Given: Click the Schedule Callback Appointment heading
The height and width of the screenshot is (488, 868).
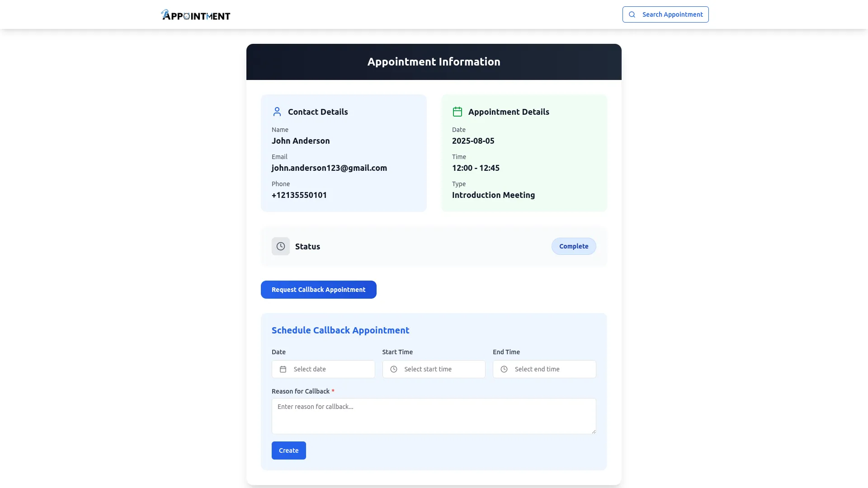Looking at the screenshot, I should [x=340, y=330].
